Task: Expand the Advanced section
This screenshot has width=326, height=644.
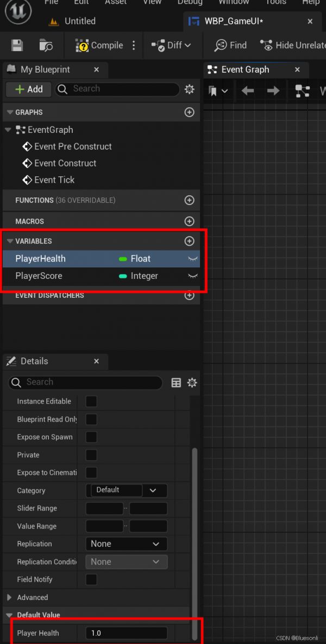Action: click(9, 597)
